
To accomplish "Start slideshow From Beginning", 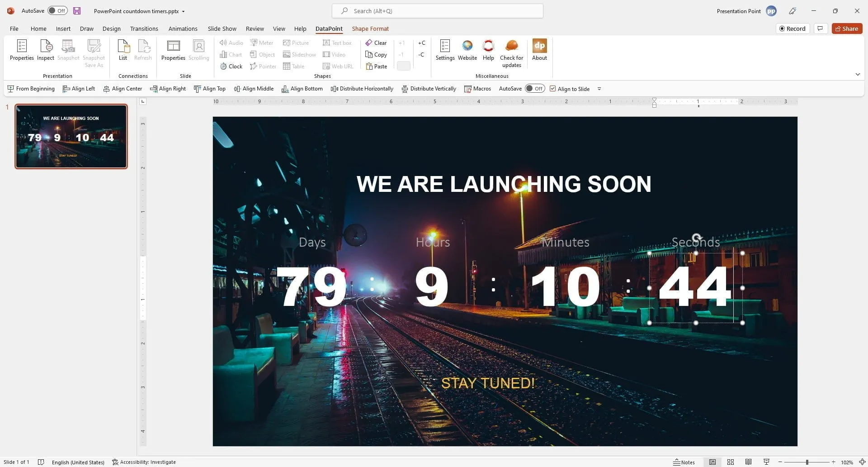I will (31, 88).
